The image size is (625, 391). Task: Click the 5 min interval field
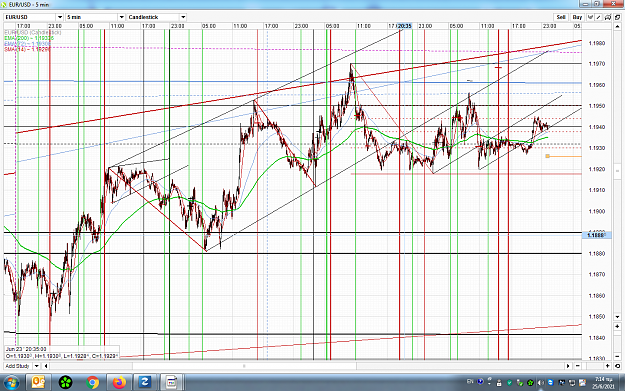point(92,17)
